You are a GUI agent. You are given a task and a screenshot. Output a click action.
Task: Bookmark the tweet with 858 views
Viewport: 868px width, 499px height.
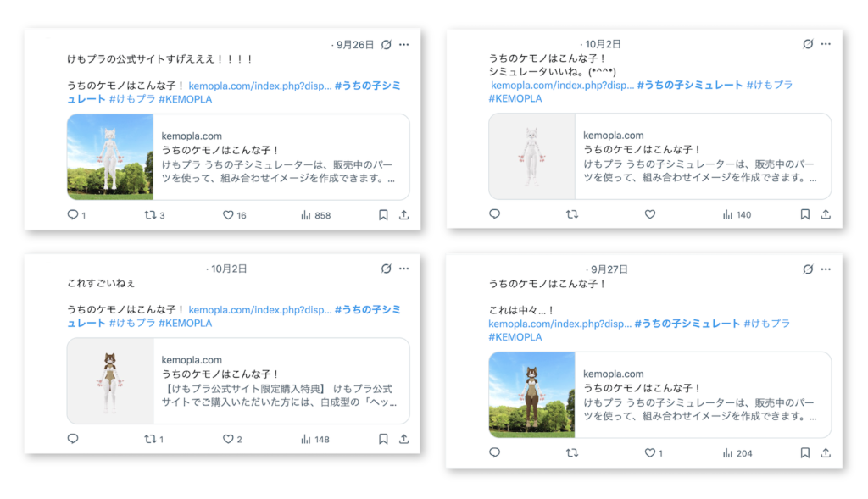tap(383, 215)
